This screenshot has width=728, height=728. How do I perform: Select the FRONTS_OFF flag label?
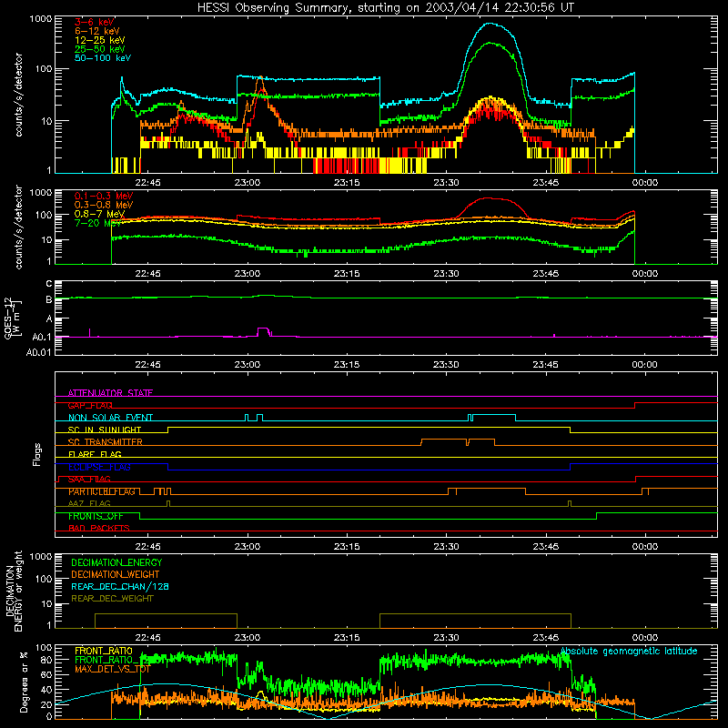tap(96, 516)
